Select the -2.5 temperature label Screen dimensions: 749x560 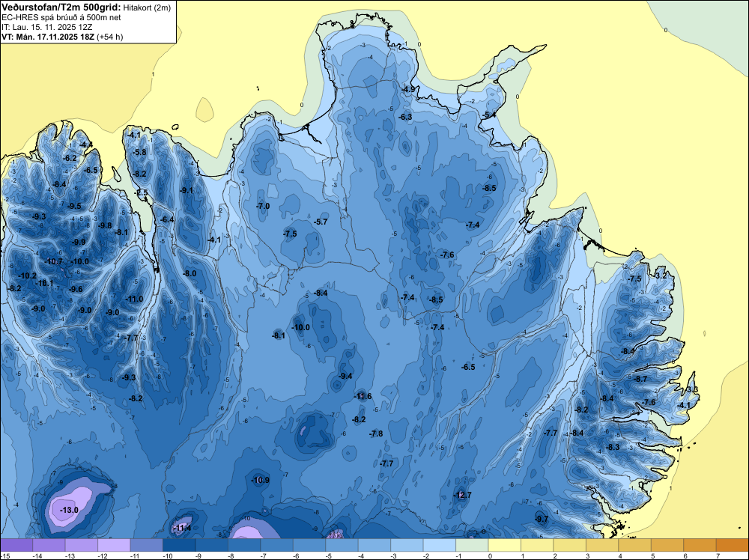[x=142, y=193]
